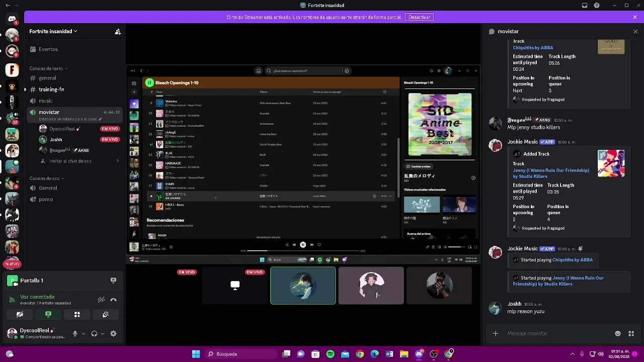
Task: Join the porno voice channel
Action: (74, 200)
